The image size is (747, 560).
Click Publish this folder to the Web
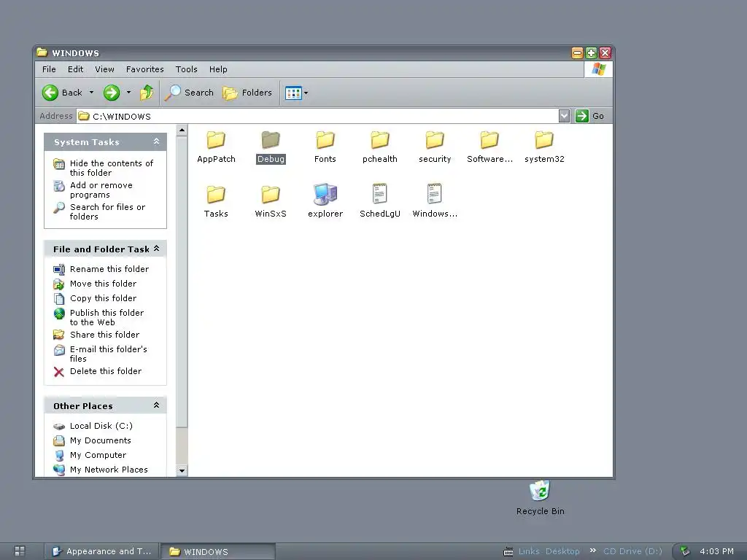[98, 317]
